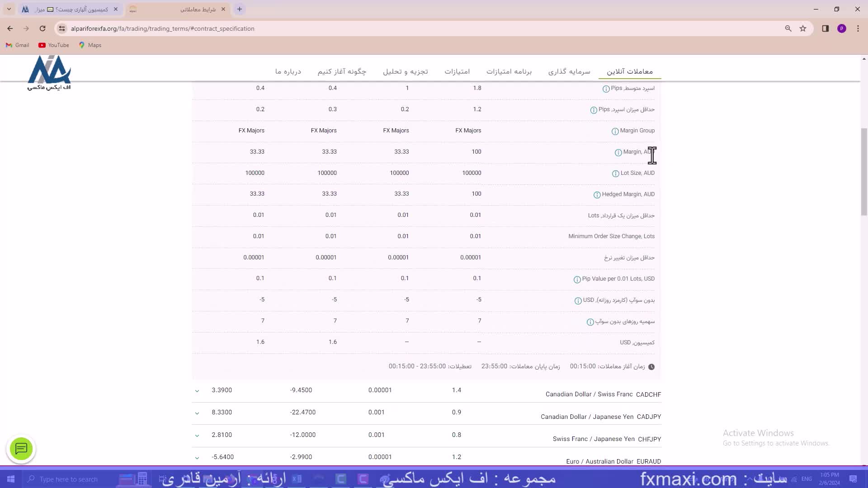
Task: Click the browser reload button
Action: coord(42,28)
